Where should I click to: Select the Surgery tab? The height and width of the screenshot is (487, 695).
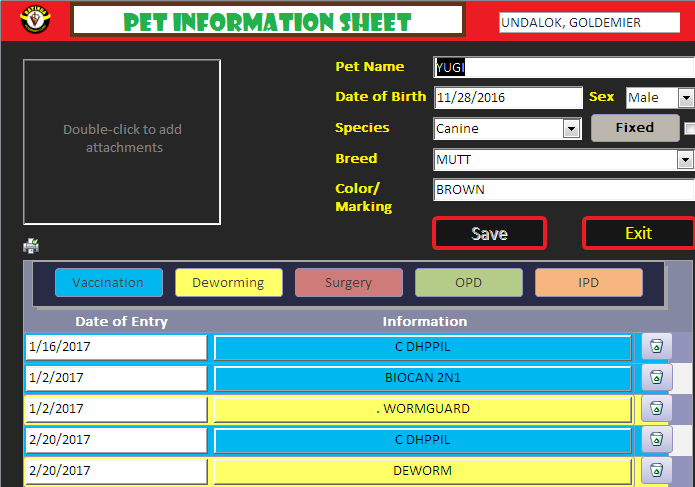(x=348, y=283)
